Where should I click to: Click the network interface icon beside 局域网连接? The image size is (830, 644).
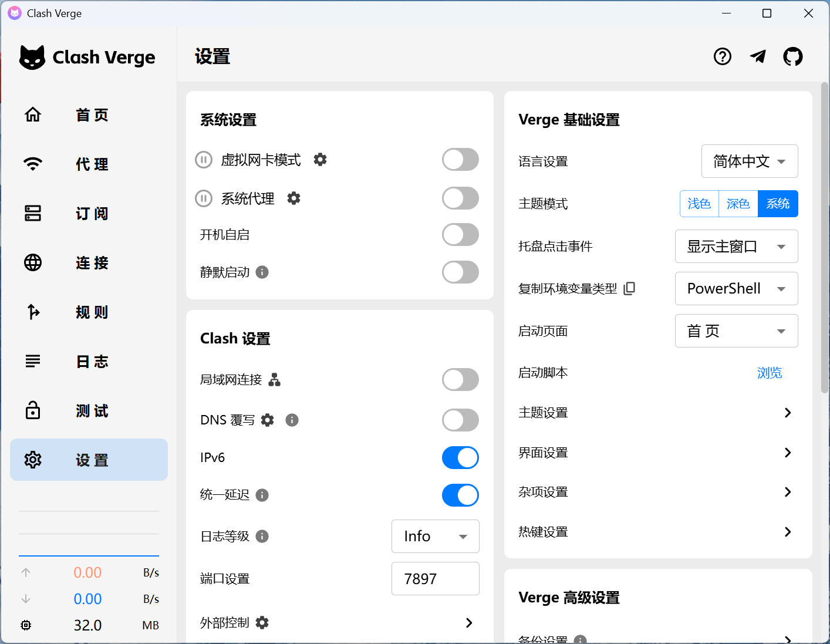coord(274,380)
